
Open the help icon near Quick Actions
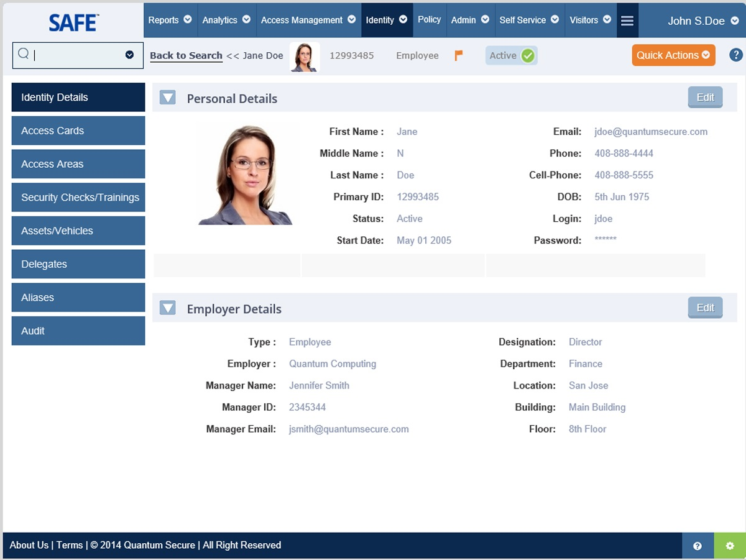(x=737, y=55)
